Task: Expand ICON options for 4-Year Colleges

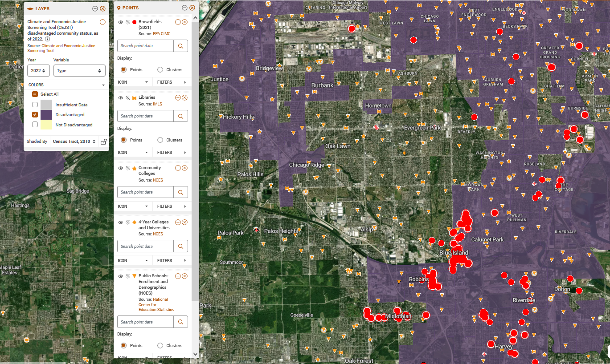Action: click(133, 261)
